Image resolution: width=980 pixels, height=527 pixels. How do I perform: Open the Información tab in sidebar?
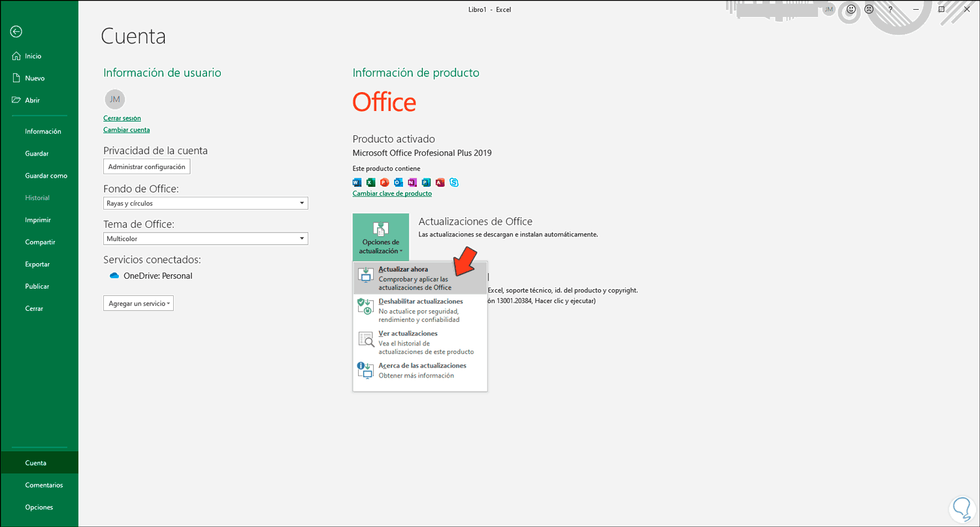pyautogui.click(x=39, y=131)
